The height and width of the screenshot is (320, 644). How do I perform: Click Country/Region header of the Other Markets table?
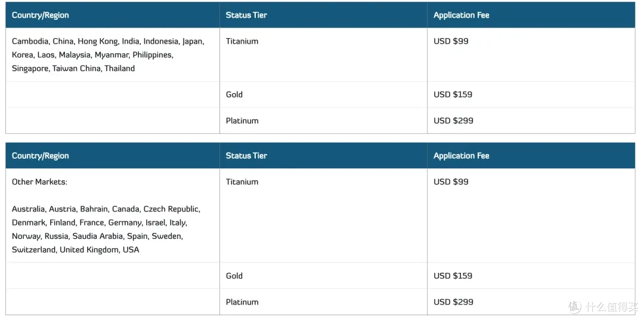point(41,156)
